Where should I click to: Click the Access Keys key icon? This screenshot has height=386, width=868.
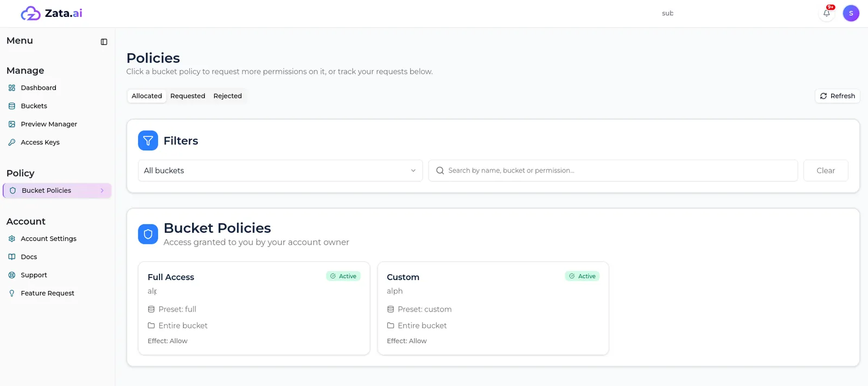click(x=12, y=142)
